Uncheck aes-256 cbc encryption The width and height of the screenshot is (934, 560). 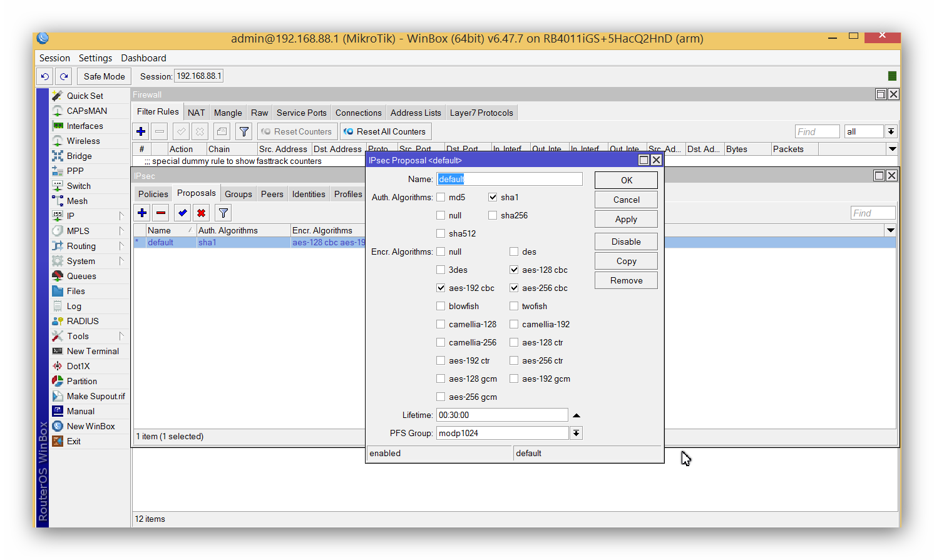point(514,288)
